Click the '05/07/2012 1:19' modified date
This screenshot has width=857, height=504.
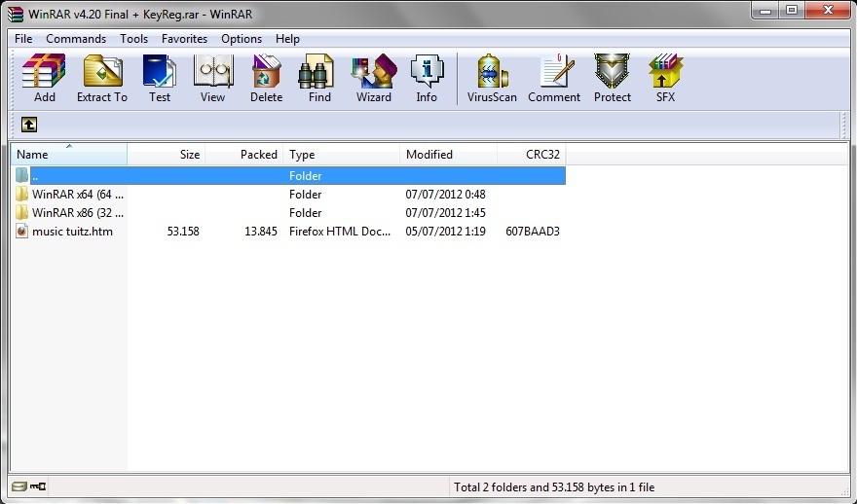point(445,232)
